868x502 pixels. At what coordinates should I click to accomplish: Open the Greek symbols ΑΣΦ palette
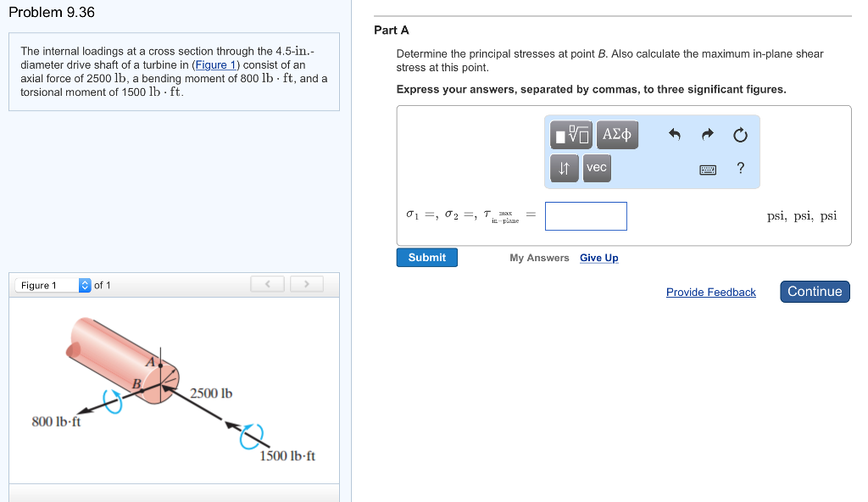(617, 134)
